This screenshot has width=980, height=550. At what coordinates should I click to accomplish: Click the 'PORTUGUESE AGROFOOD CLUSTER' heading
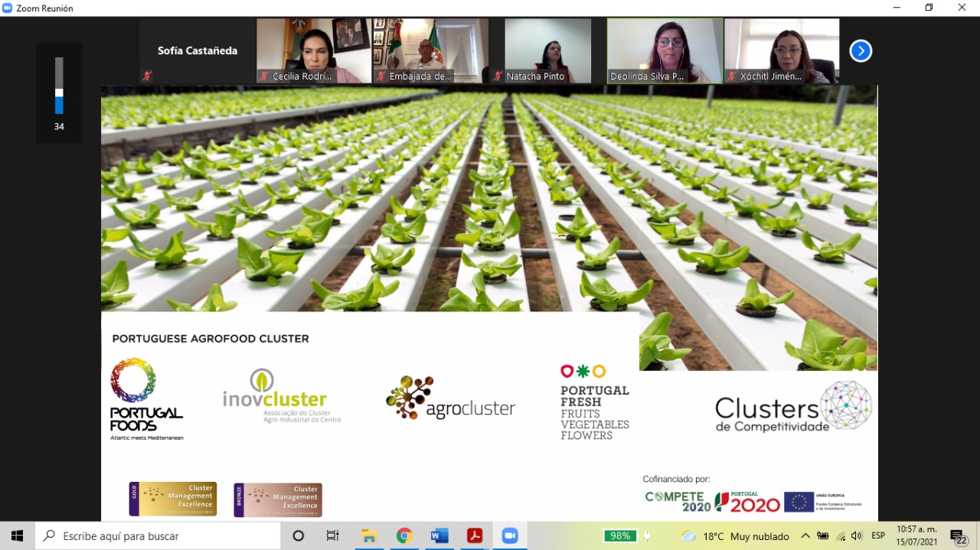(211, 338)
